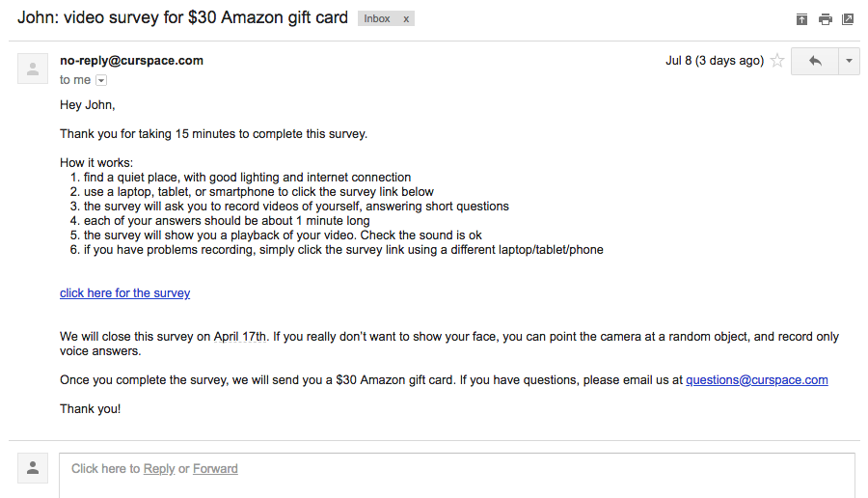
Task: Open more options dropdown beside reply arrow
Action: click(849, 61)
